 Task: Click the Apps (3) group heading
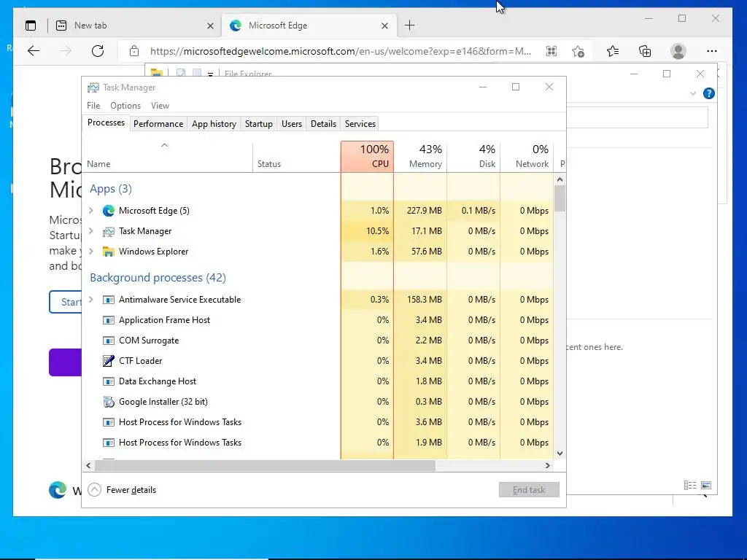coord(111,189)
